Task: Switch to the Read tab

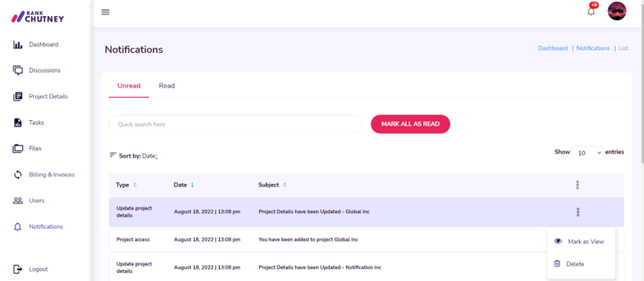Action: point(167,86)
